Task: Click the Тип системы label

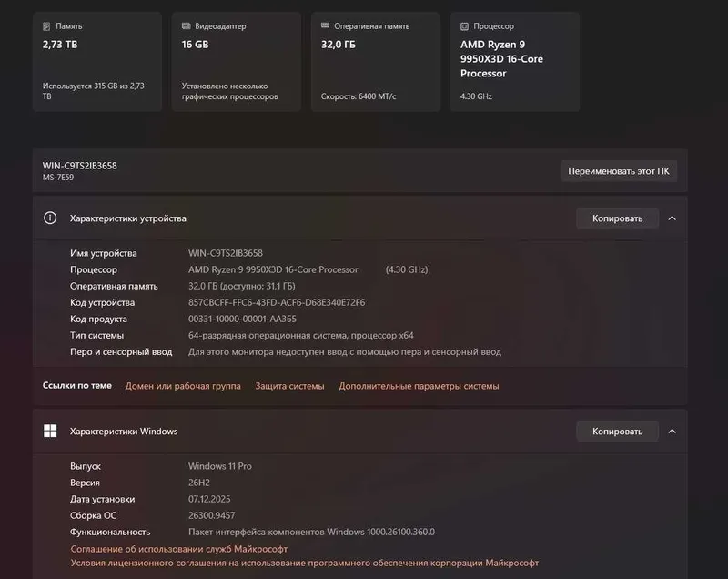Action: 97,335
